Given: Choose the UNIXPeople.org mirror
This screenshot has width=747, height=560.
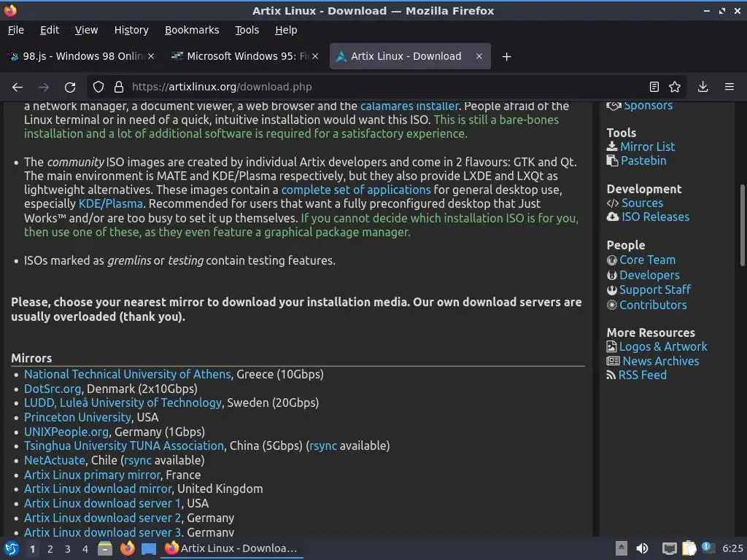Looking at the screenshot, I should pyautogui.click(x=66, y=432).
